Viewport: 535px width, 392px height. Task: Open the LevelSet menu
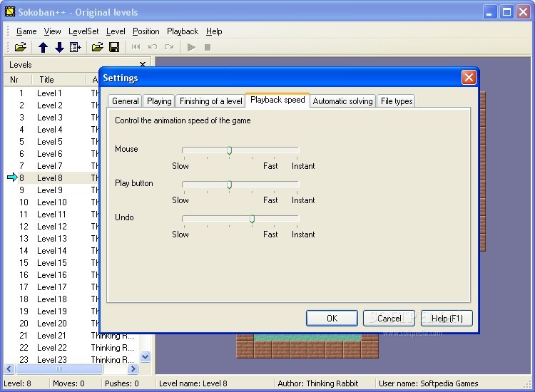[83, 31]
